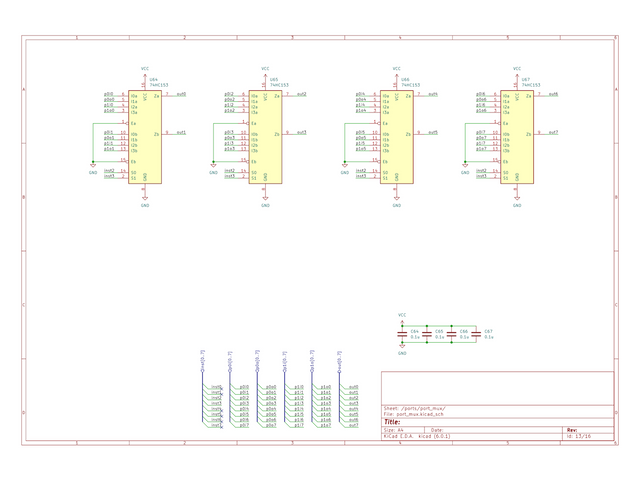Click the out0 label on U64 output
The width and height of the screenshot is (640, 480).
tap(181, 94)
